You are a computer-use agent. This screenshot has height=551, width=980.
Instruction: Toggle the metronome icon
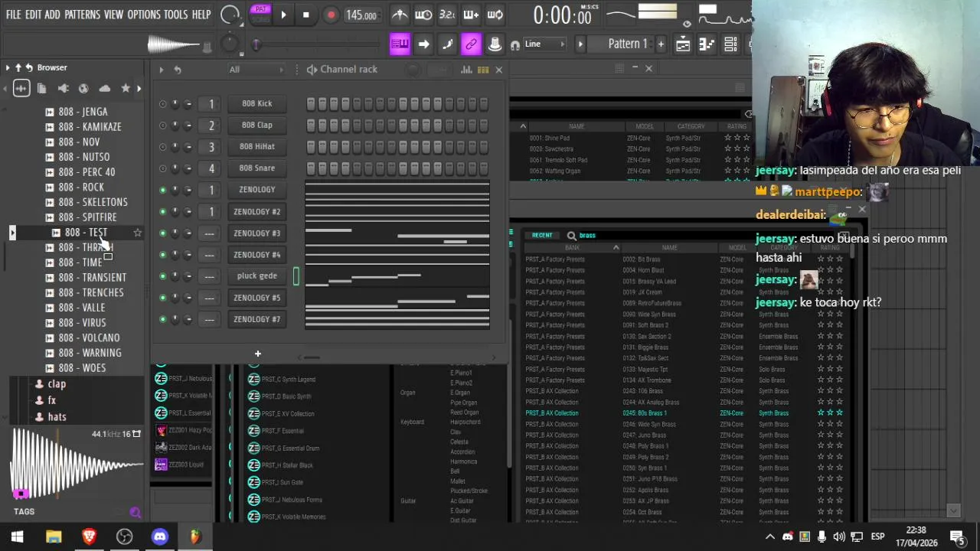(x=400, y=15)
